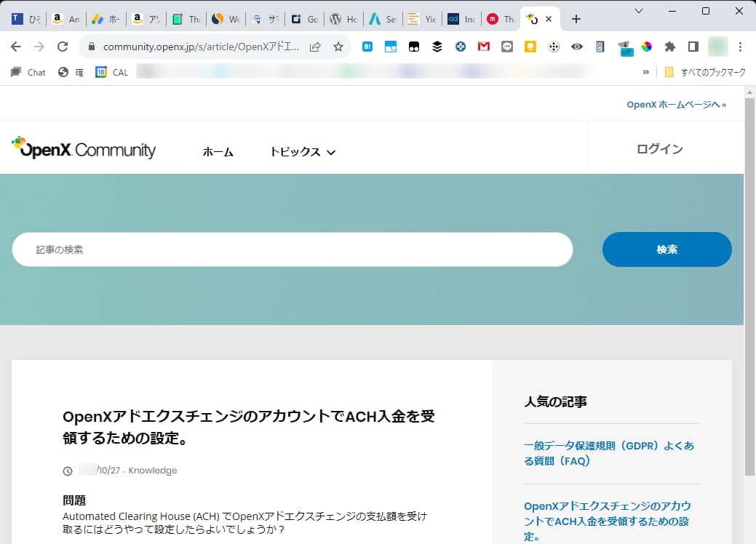The width and height of the screenshot is (756, 544).
Task: Switch to the Google Ads ホー tab
Action: click(106, 20)
